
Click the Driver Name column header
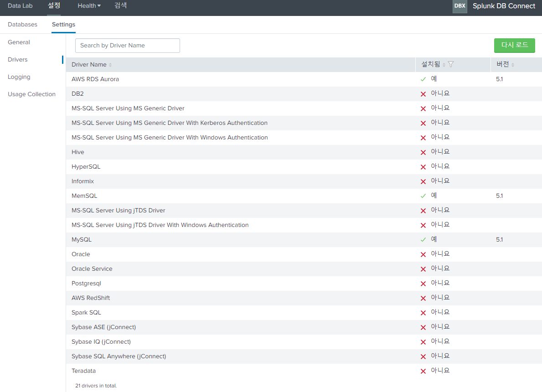pos(89,65)
